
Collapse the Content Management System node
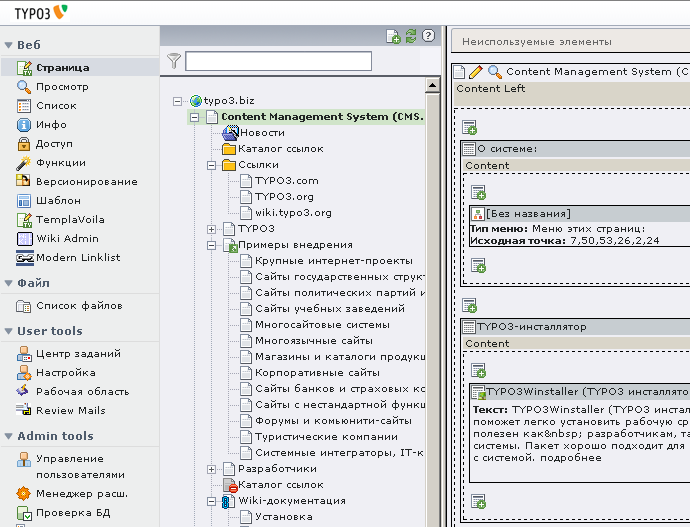tap(194, 117)
